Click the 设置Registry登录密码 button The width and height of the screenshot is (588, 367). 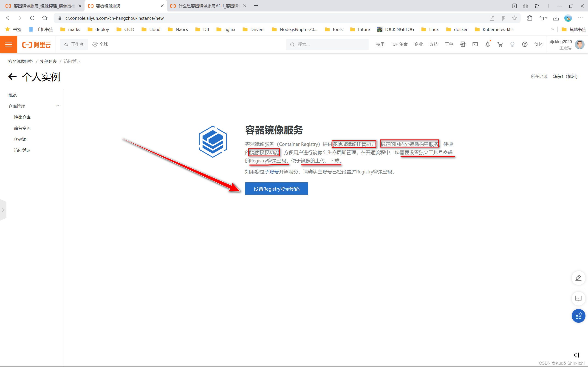coord(277,189)
